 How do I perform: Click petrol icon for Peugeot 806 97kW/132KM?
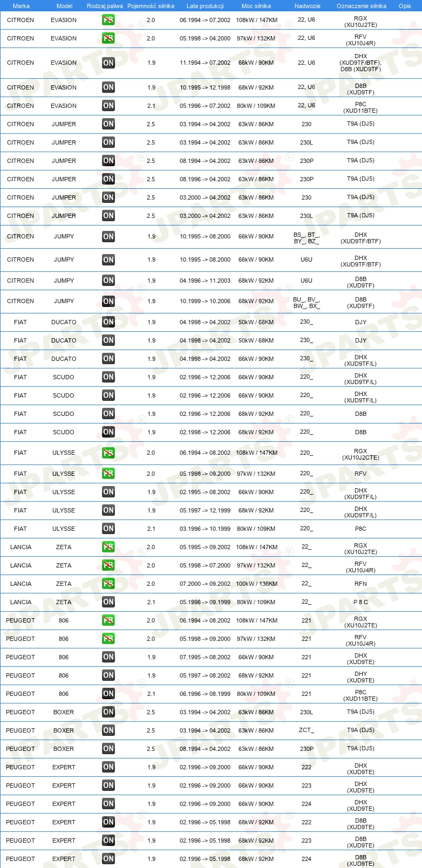pyautogui.click(x=108, y=639)
